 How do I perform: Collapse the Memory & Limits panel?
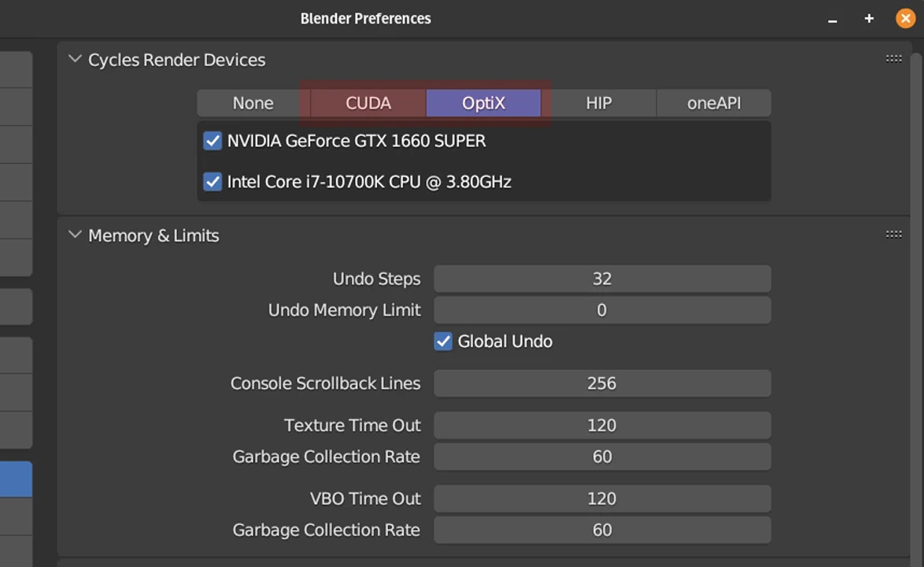(75, 235)
